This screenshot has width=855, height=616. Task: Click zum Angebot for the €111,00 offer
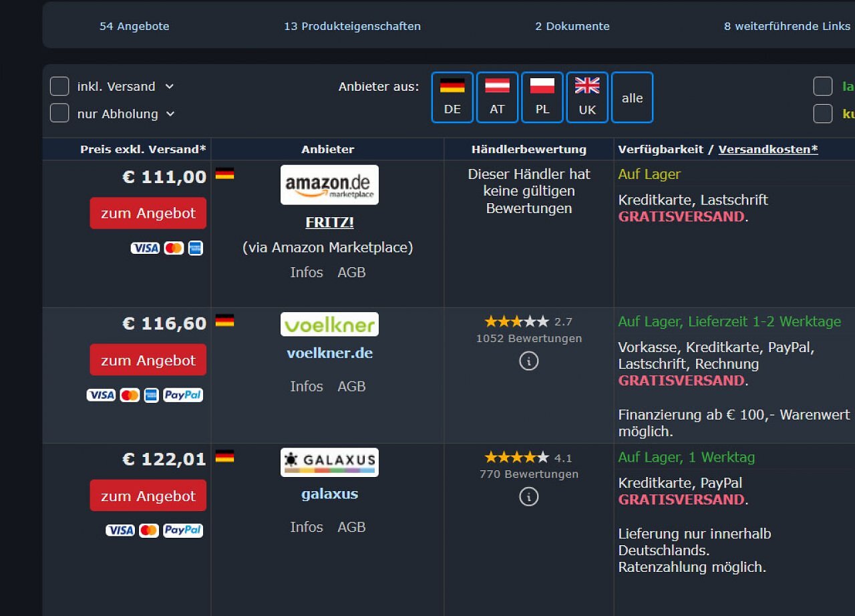pos(148,213)
